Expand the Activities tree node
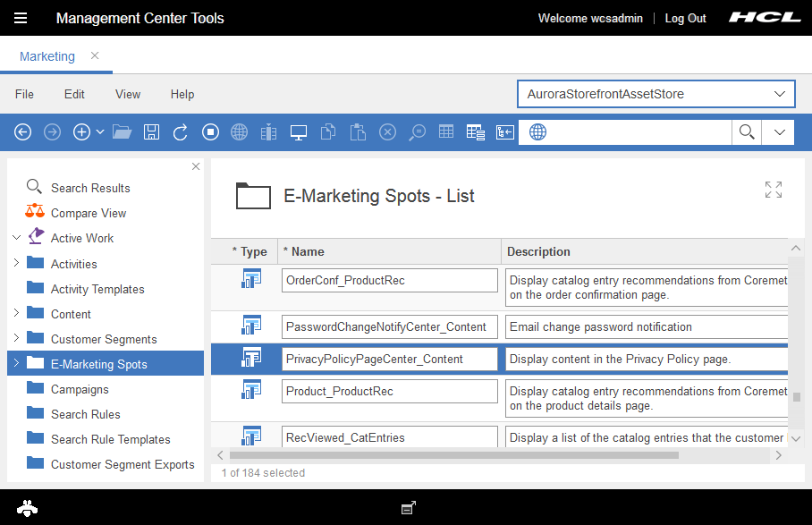 (x=16, y=264)
